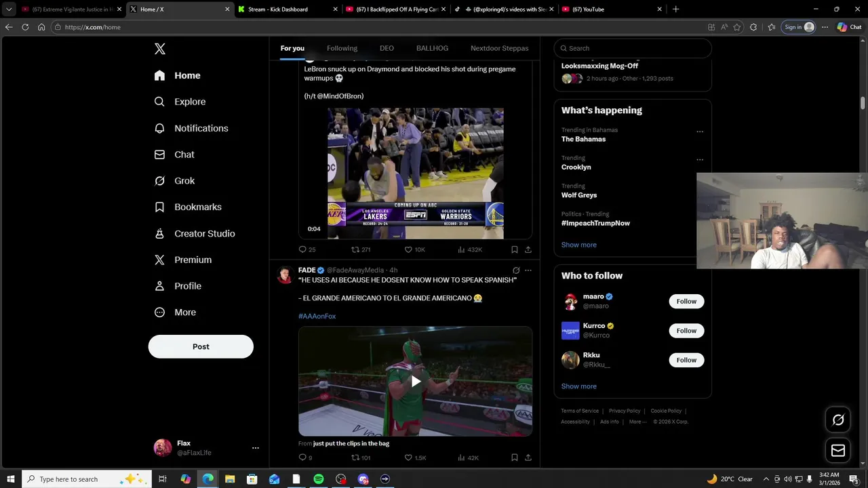868x488 pixels.
Task: Open floating messages envelope button
Action: click(x=838, y=451)
